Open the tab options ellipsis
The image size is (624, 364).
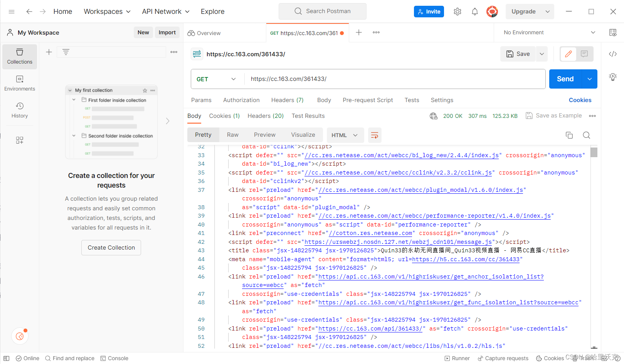pos(376,32)
